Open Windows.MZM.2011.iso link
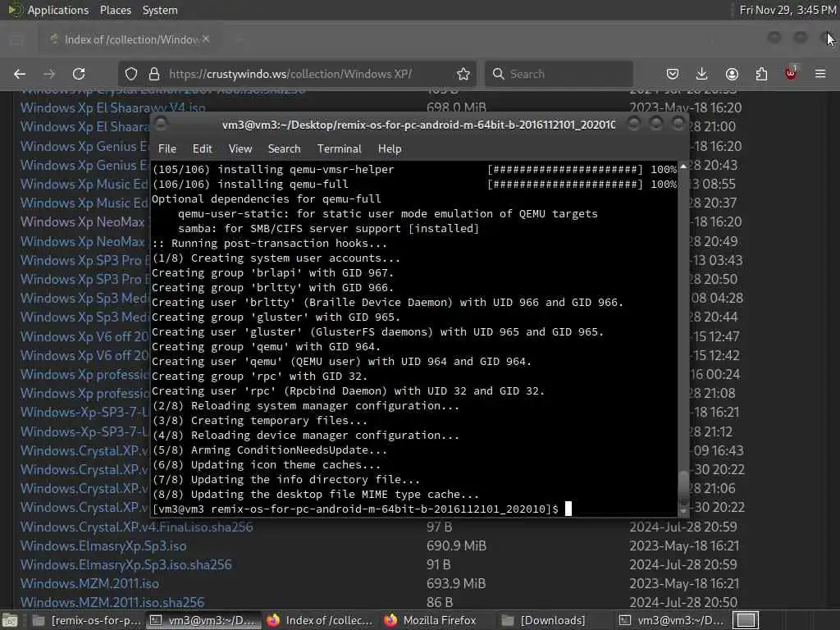 (x=89, y=583)
